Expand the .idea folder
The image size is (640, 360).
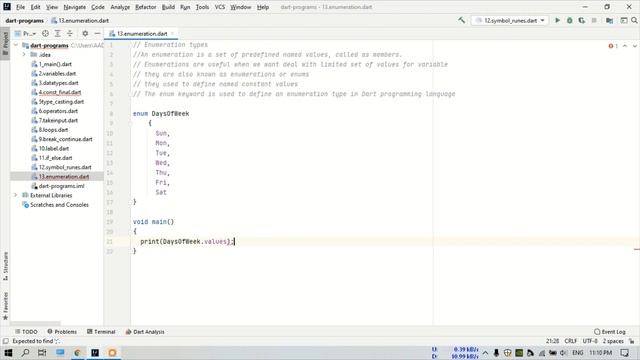pyautogui.click(x=24, y=54)
